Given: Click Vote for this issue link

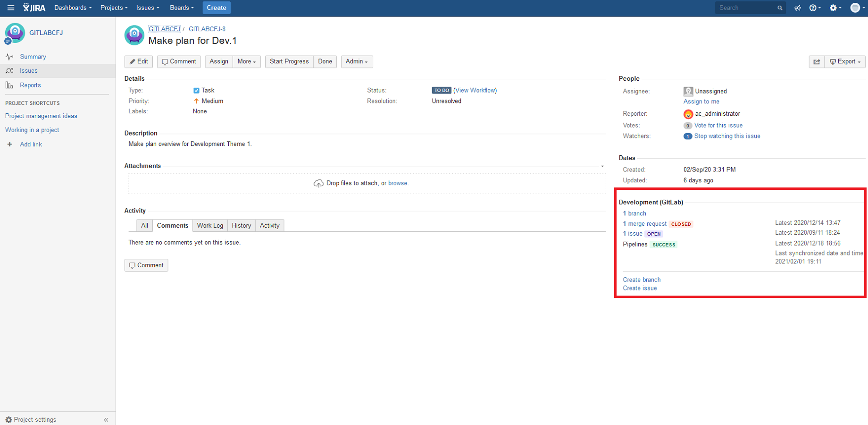Looking at the screenshot, I should click(x=718, y=126).
